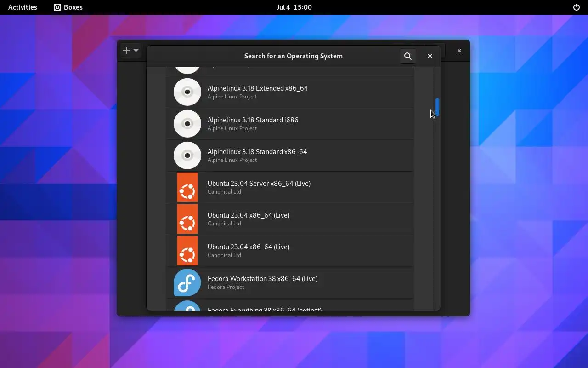Close the Search for an Operating System dialog
Image resolution: width=588 pixels, height=368 pixels.
click(430, 56)
